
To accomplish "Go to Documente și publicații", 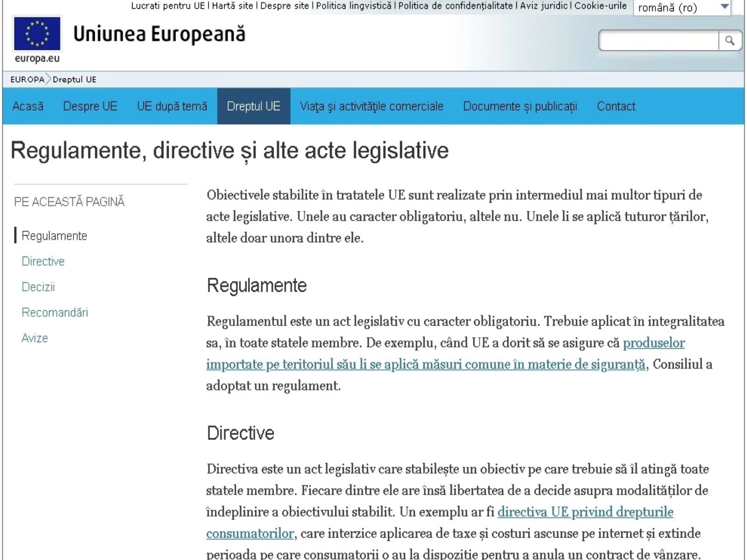I will (520, 106).
